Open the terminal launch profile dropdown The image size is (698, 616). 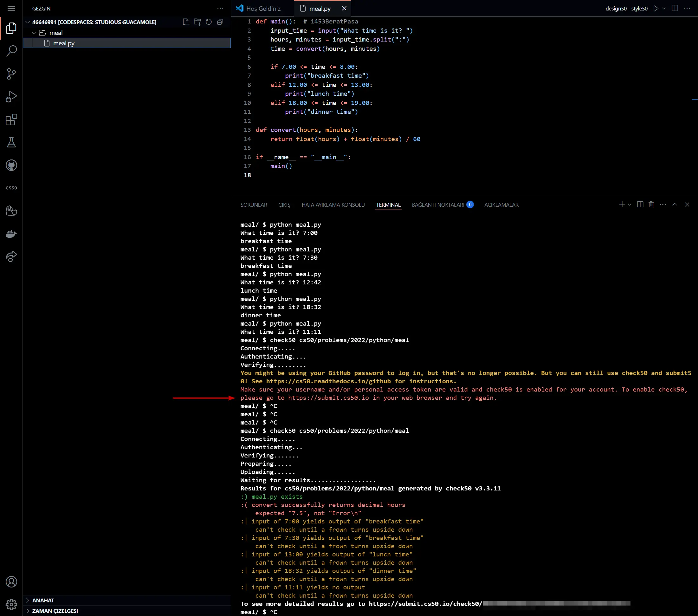pyautogui.click(x=629, y=204)
